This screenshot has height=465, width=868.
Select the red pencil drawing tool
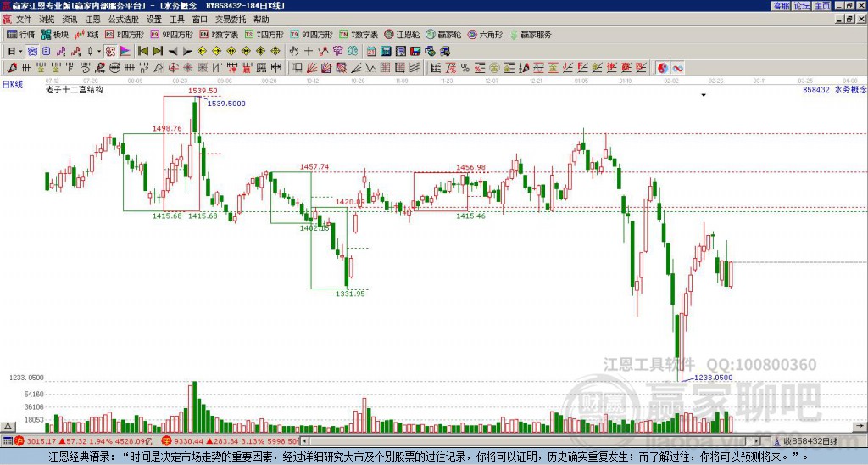point(12,68)
